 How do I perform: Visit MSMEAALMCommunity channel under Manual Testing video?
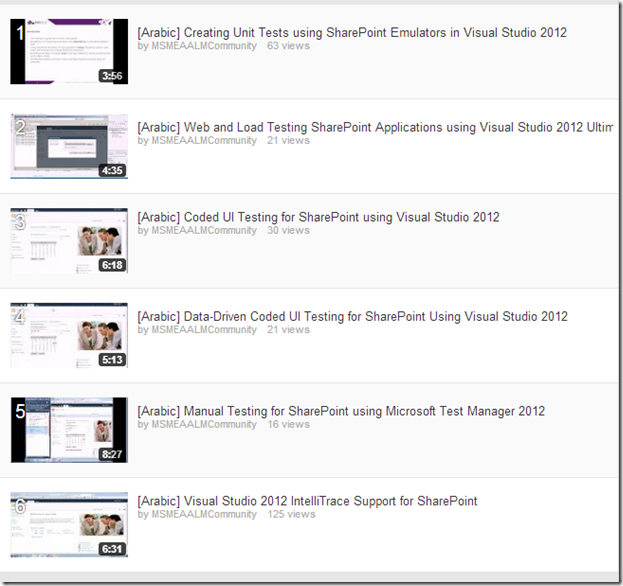pos(204,425)
